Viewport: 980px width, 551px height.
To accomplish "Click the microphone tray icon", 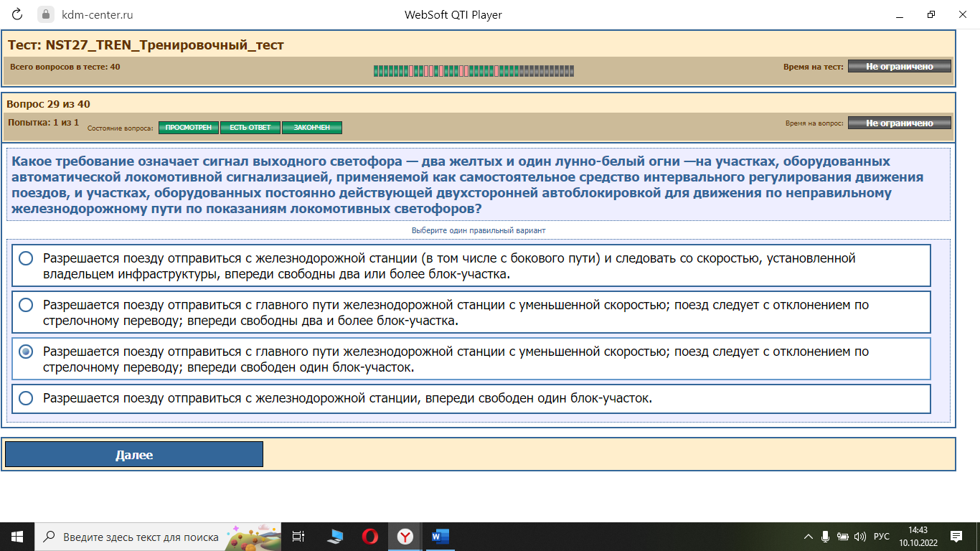I will 826,536.
